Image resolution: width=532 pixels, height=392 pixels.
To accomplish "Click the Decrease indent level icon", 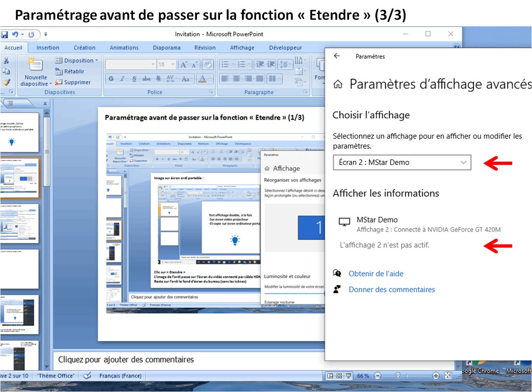I will [x=259, y=64].
